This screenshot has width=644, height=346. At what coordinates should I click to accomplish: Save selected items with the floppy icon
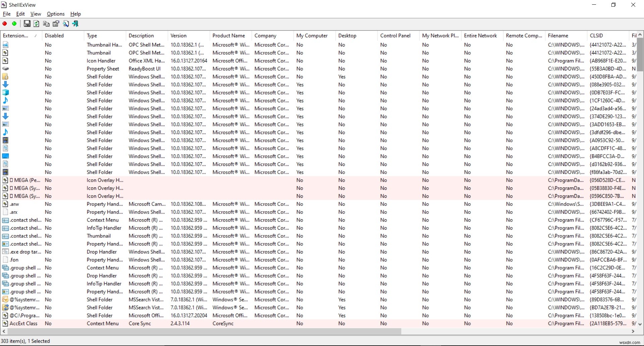[27, 24]
